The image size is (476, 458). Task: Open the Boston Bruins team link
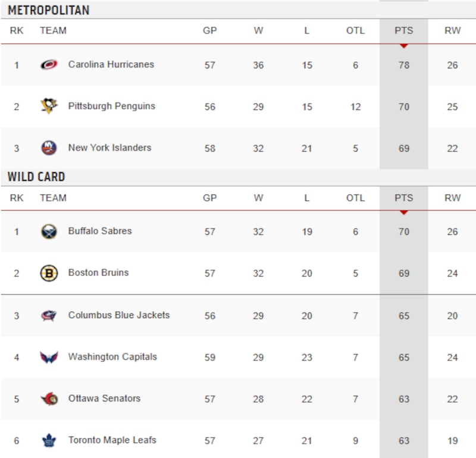pos(98,272)
